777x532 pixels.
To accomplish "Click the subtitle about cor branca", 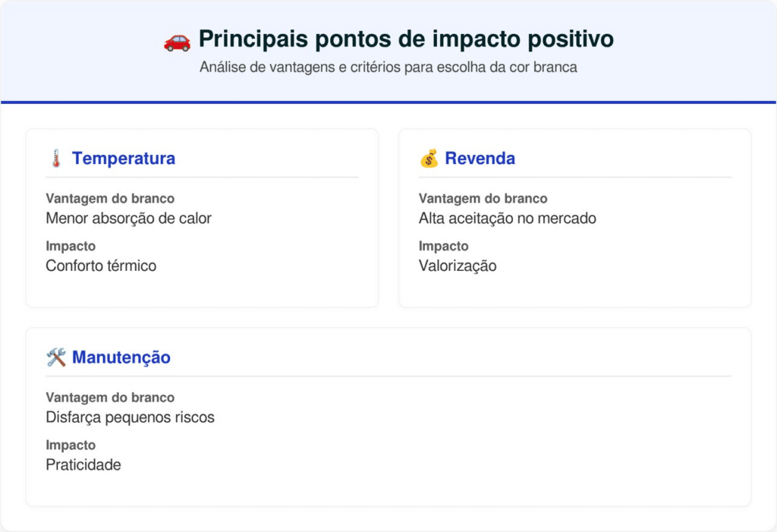I will [388, 68].
